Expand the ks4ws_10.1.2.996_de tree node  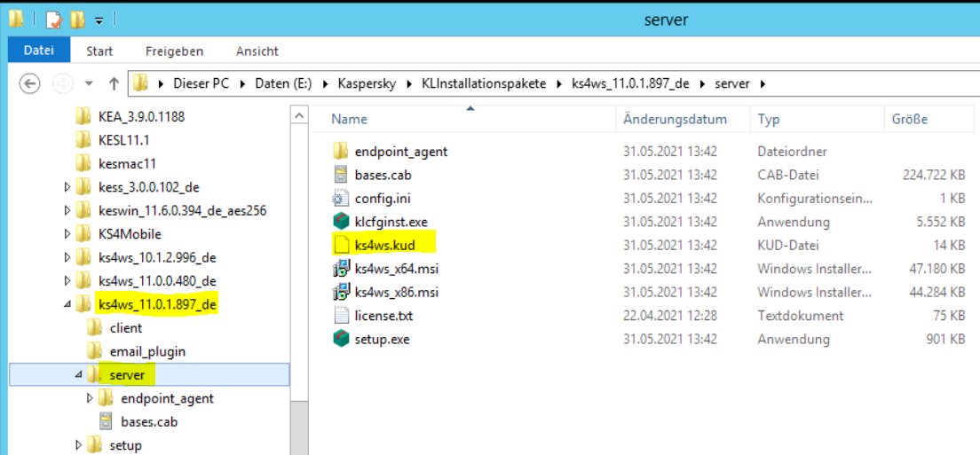click(x=67, y=257)
